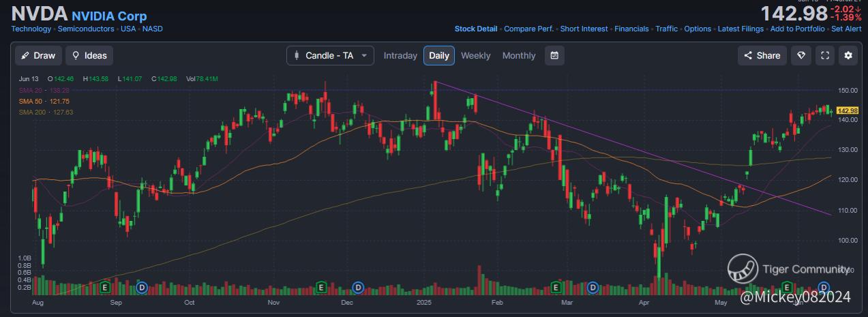868x317 pixels.
Task: Click the Jun 13 date label
Action: tap(28, 79)
